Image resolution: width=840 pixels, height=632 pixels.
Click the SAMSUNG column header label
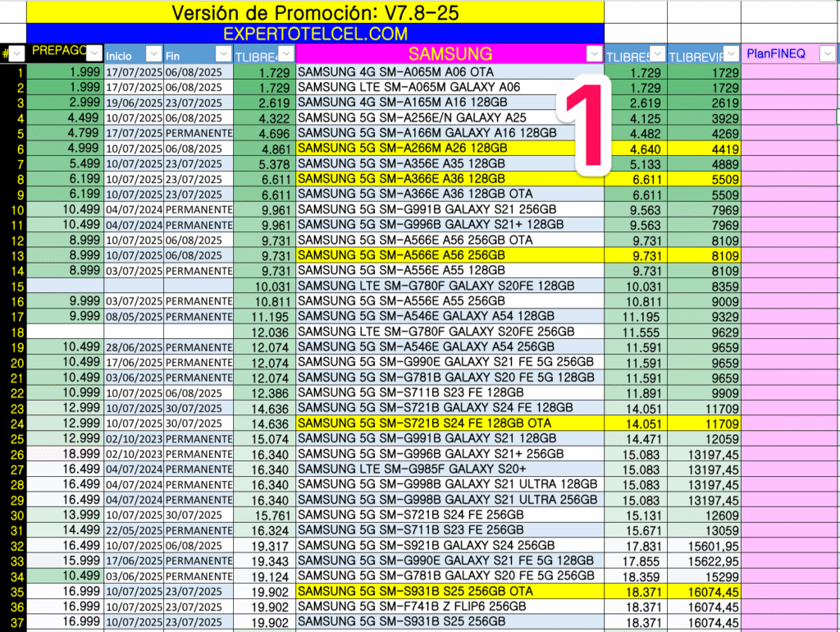(450, 54)
